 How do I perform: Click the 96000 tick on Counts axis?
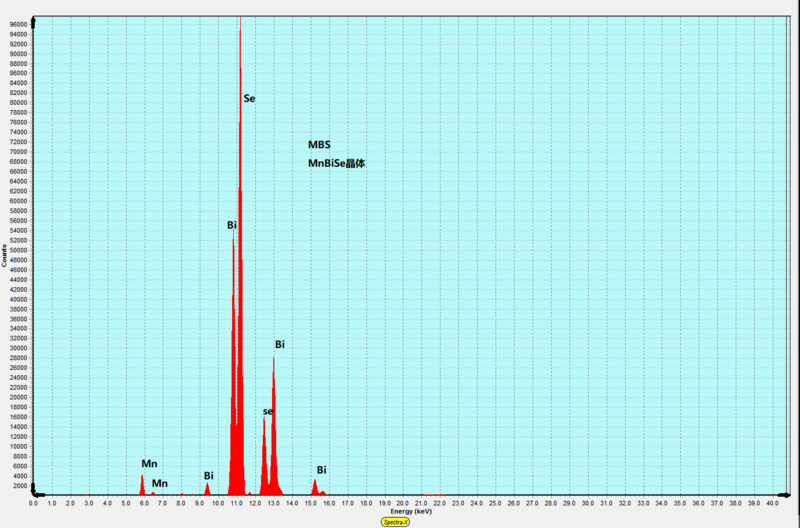point(19,25)
